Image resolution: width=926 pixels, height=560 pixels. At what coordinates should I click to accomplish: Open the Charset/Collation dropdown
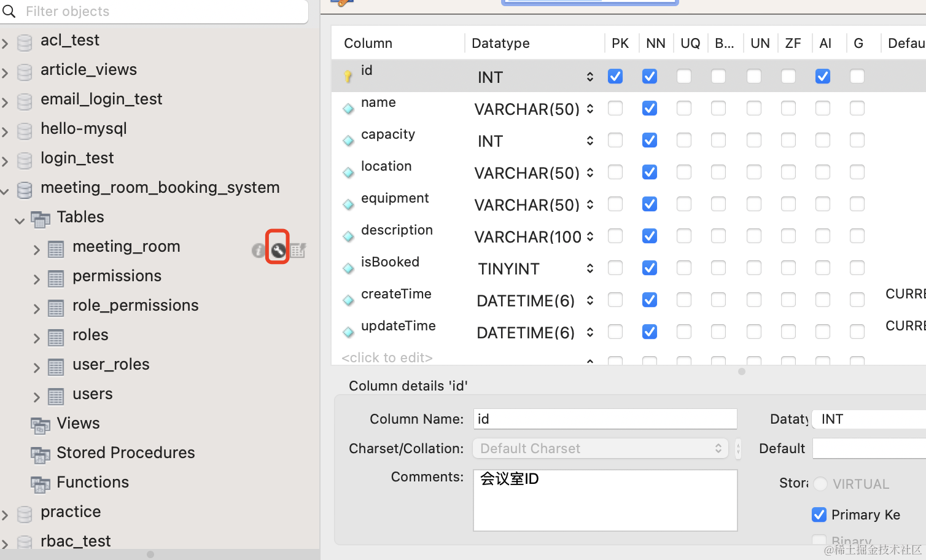600,448
